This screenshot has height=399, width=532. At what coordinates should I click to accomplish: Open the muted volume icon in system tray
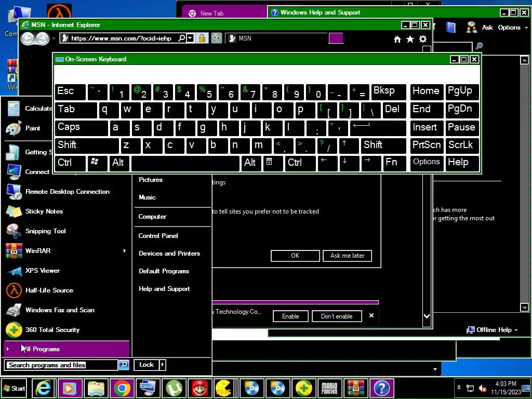(483, 388)
